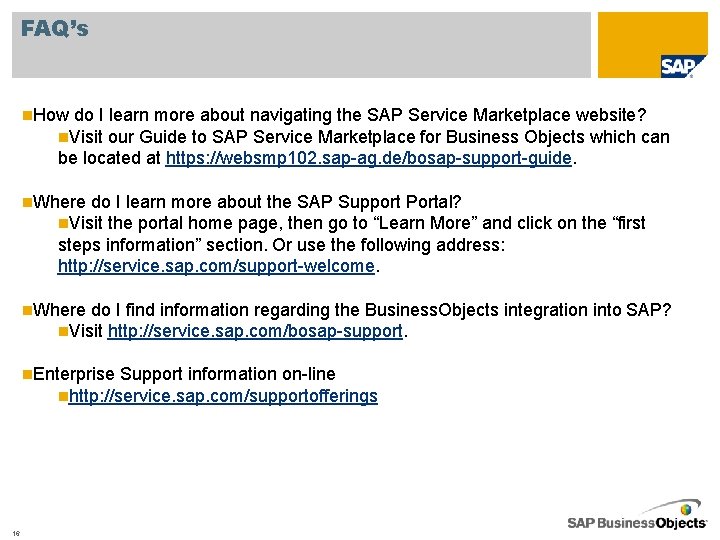Select the 'Enterprise Support information on-line' text
The width and height of the screenshot is (720, 540).
coord(185,374)
